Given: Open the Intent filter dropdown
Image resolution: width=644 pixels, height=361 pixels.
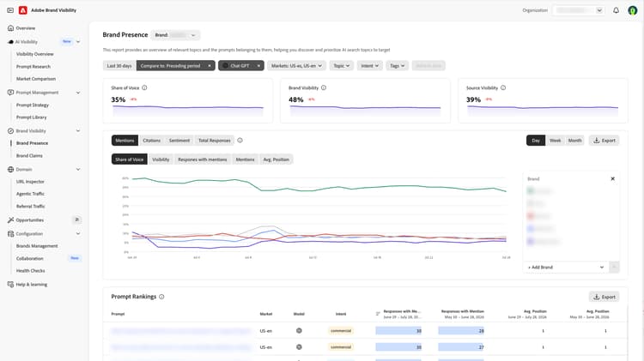Looking at the screenshot, I should [369, 66].
